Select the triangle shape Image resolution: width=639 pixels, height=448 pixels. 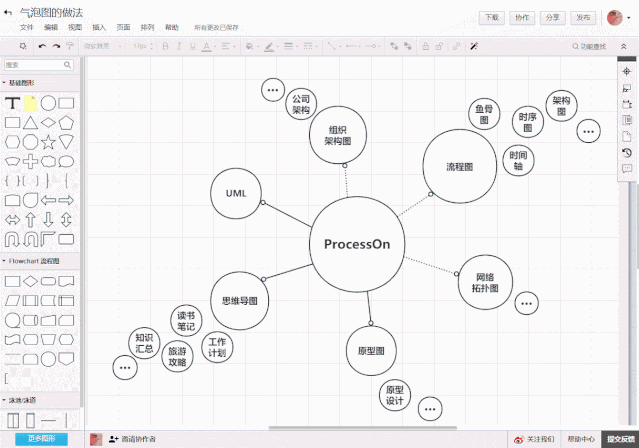pos(31,123)
